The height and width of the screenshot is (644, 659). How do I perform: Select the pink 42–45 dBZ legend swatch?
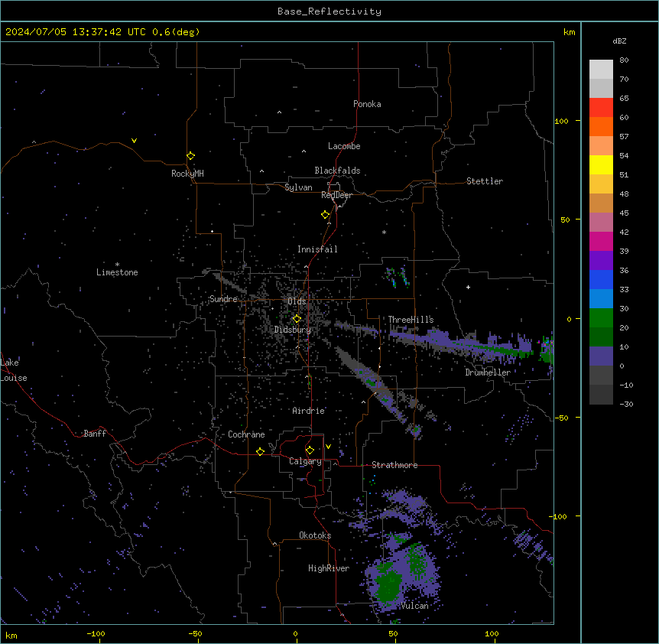coord(601,223)
